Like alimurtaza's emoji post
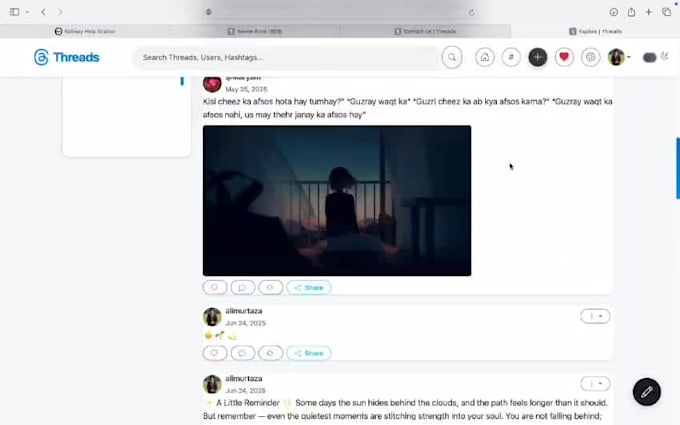The image size is (680, 425). 215,353
